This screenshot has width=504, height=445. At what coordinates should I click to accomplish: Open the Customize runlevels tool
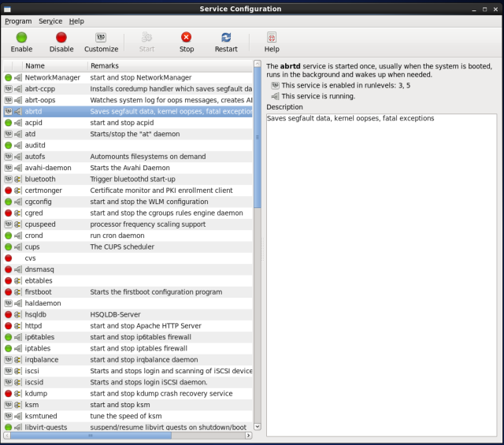pyautogui.click(x=101, y=38)
